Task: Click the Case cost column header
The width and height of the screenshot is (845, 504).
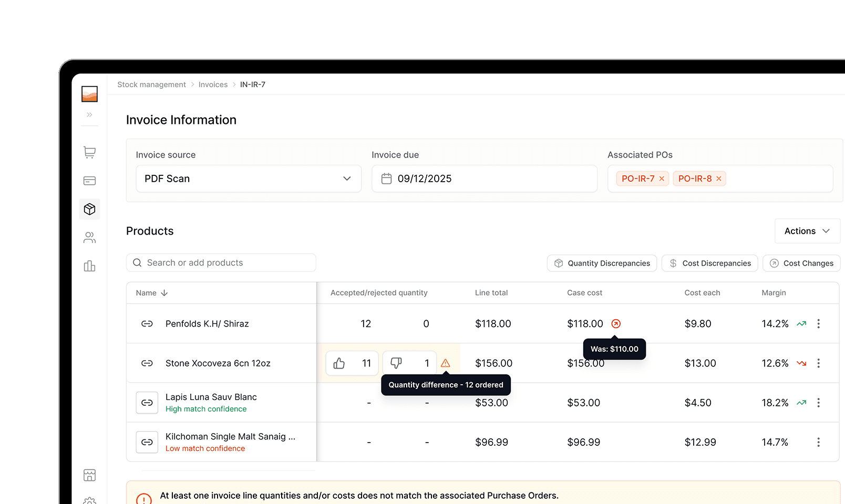Action: [x=584, y=293]
